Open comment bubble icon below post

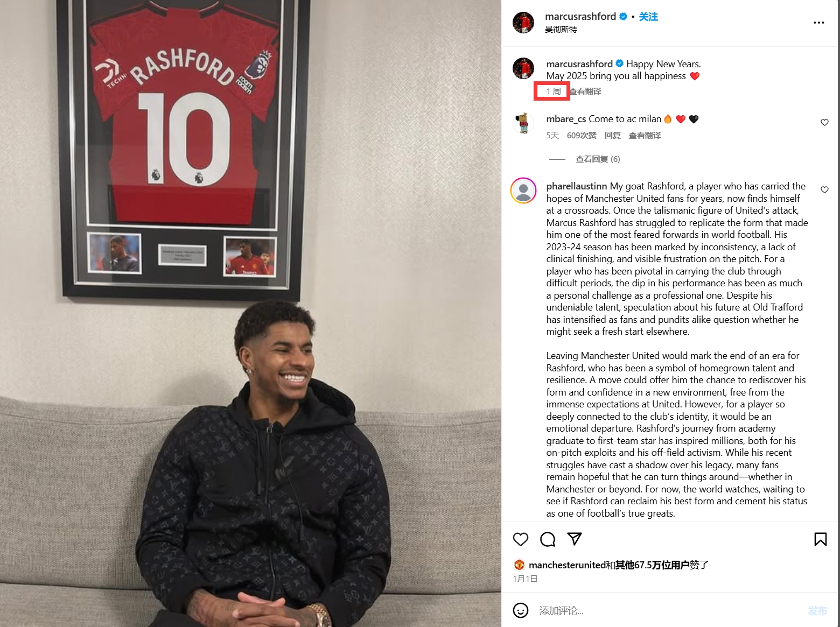548,539
